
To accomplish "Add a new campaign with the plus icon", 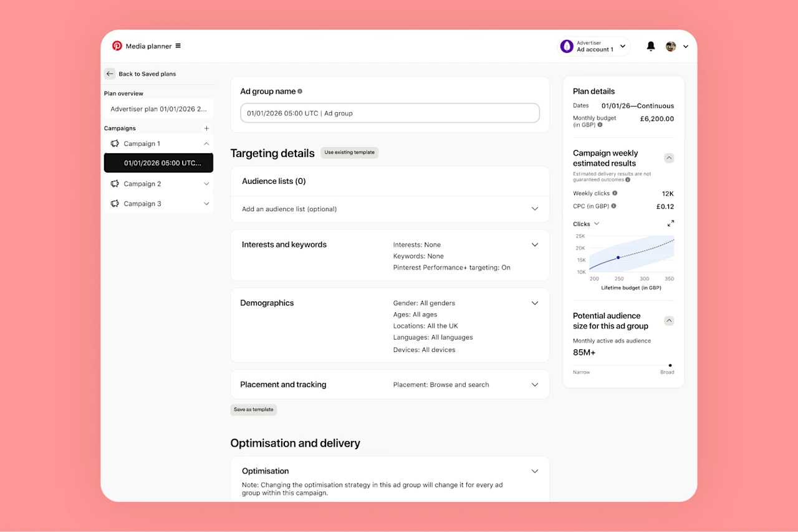I will [x=206, y=128].
